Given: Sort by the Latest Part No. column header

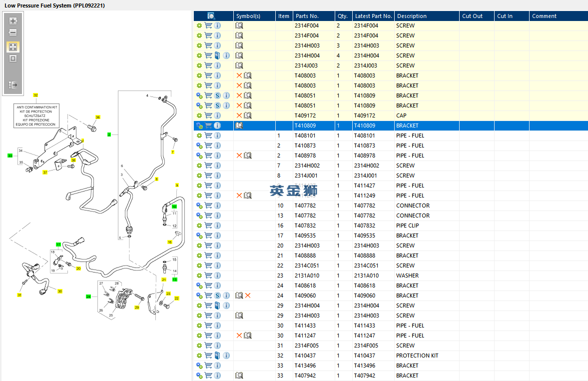Looking at the screenshot, I should 373,16.
